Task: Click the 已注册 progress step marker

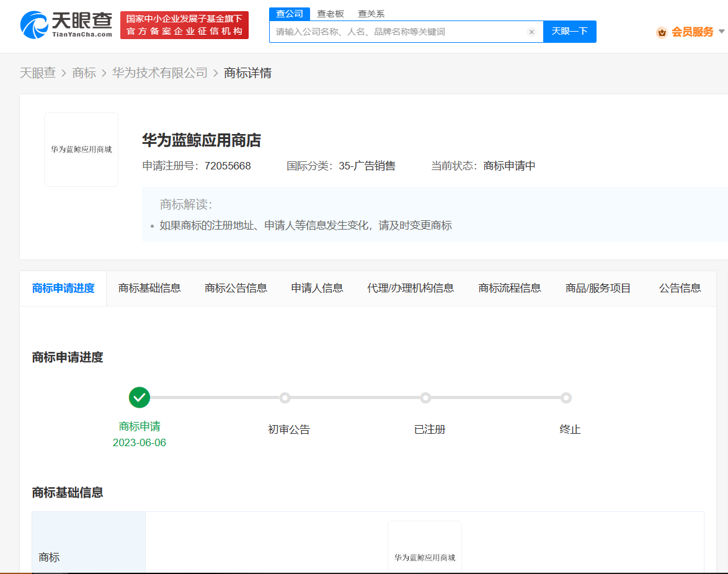Action: pos(425,398)
